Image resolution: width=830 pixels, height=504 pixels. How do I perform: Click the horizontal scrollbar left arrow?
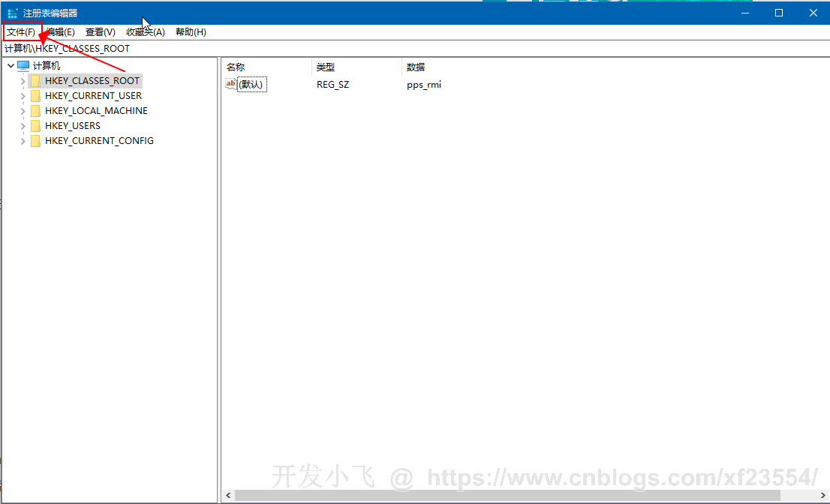pos(229,496)
